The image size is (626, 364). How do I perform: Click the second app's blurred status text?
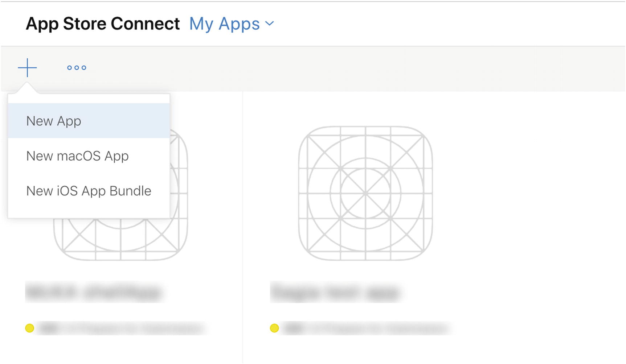[x=366, y=328]
